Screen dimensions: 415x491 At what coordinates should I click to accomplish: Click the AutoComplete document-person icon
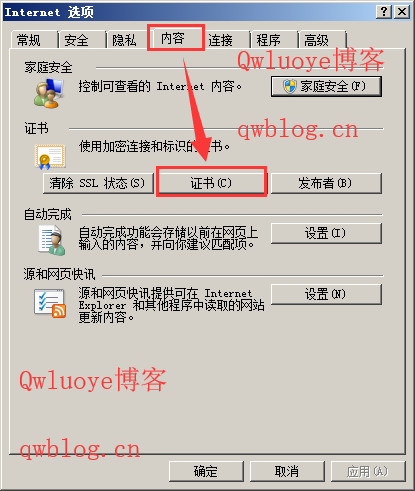coord(52,240)
